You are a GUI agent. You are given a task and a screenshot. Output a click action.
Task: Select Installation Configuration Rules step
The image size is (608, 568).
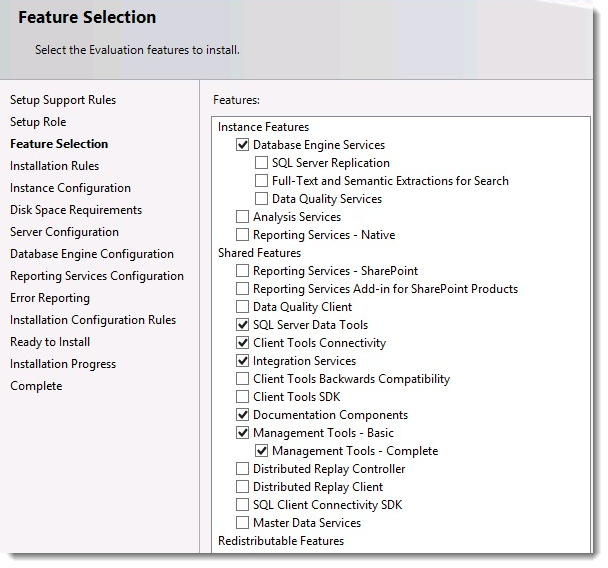(x=93, y=320)
